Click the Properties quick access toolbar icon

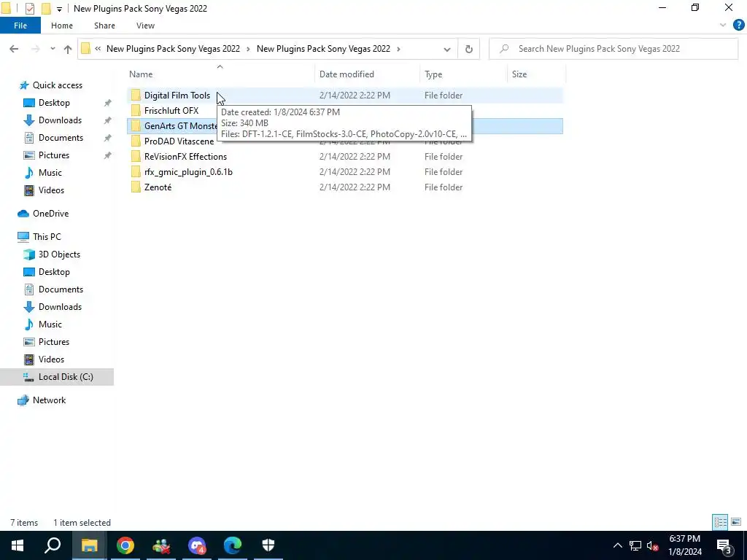point(29,9)
